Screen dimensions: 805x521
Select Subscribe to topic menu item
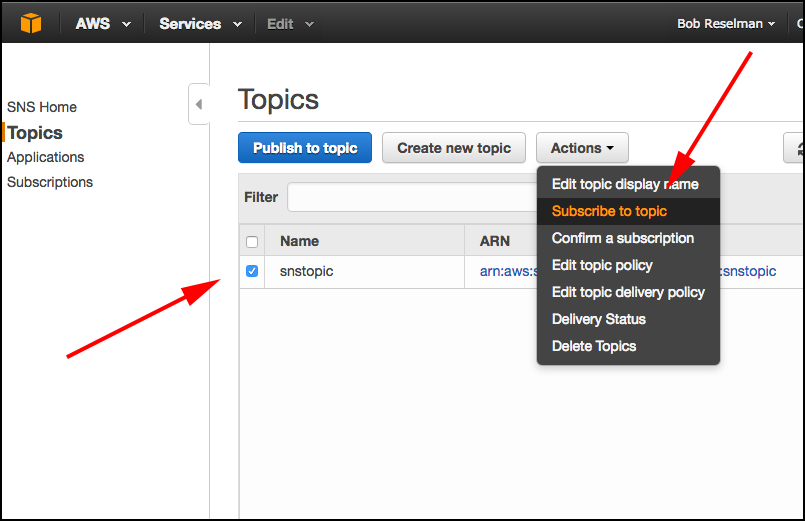pyautogui.click(x=609, y=211)
